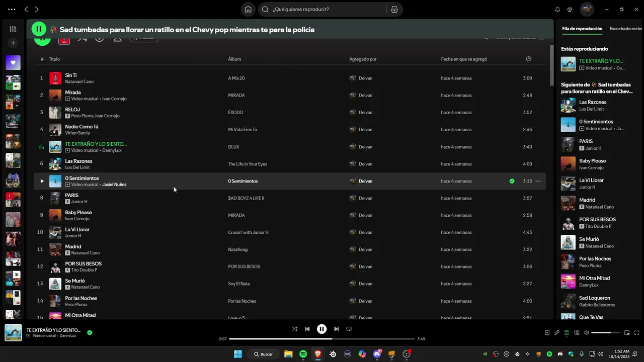The image size is (644, 362).
Task: Skip to the next track
Action: pos(337,329)
